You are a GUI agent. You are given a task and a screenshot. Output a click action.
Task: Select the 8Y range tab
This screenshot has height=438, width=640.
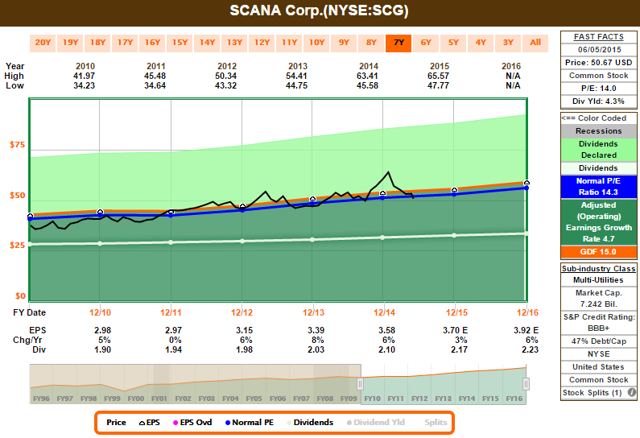click(371, 43)
